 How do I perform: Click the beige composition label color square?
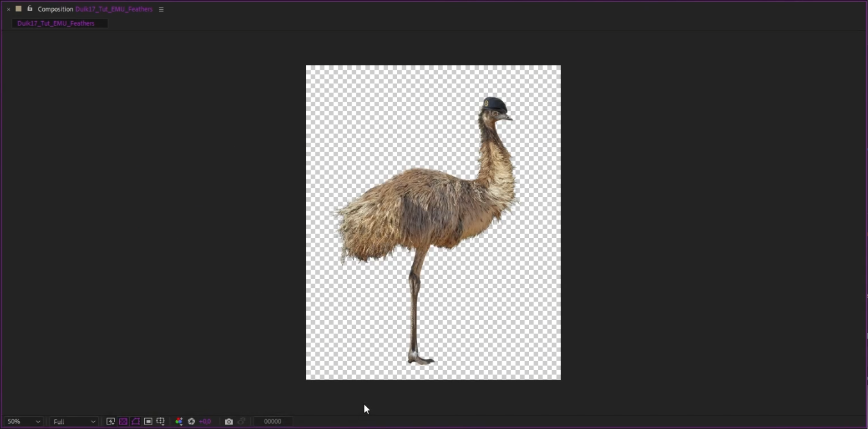pos(19,9)
